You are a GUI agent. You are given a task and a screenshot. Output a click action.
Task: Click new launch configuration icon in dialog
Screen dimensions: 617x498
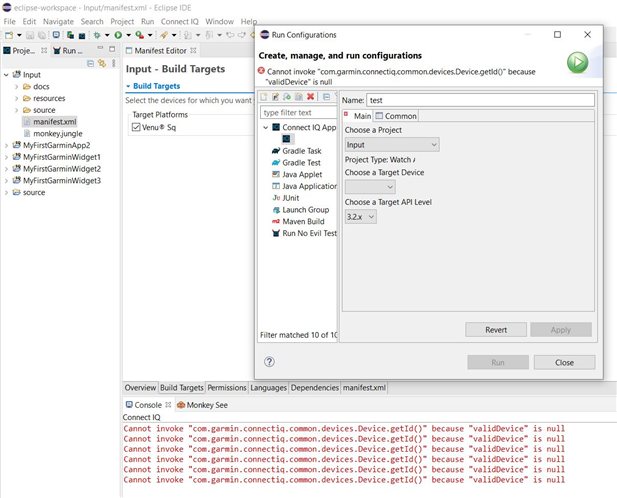click(264, 97)
